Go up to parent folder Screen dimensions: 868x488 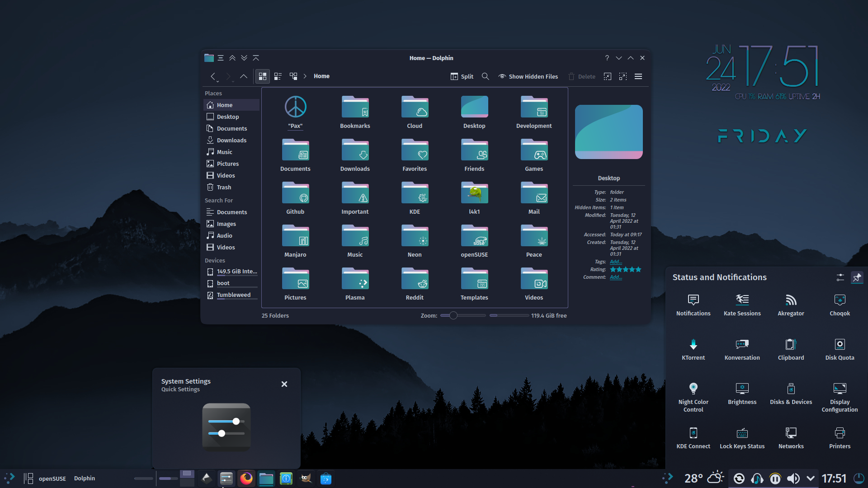click(244, 76)
